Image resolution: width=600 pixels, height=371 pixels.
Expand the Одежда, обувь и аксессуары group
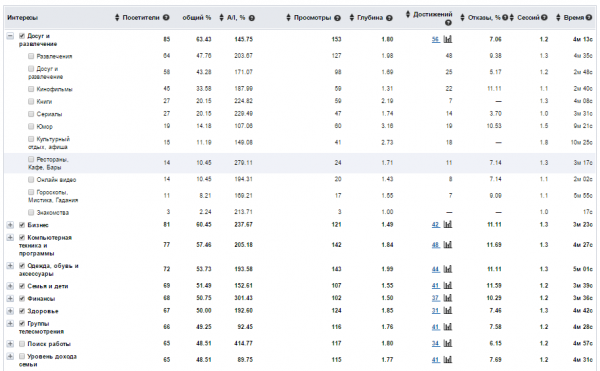click(10, 265)
